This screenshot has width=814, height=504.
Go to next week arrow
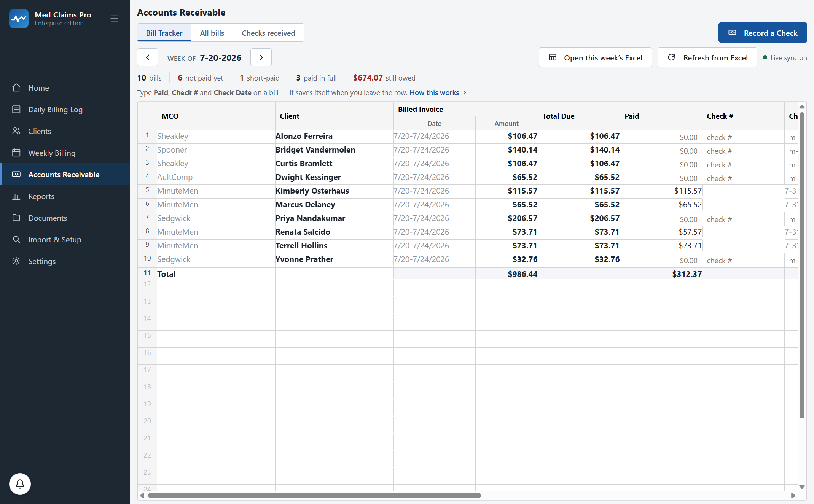[x=261, y=57]
